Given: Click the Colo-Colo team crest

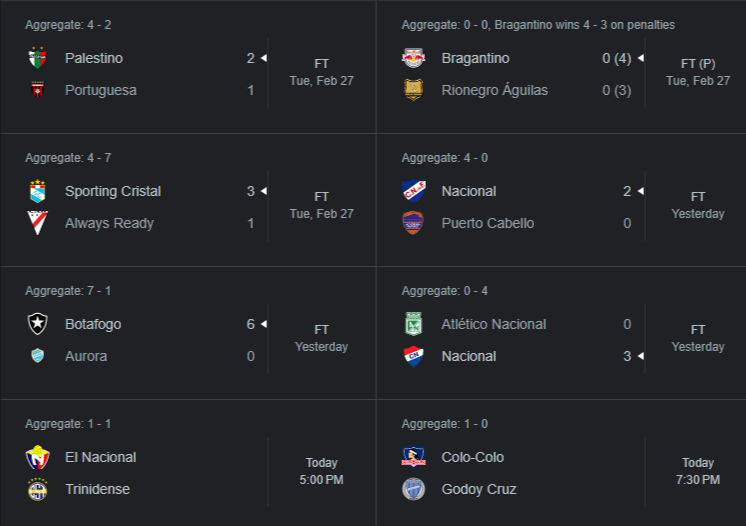Looking at the screenshot, I should pyautogui.click(x=413, y=457).
